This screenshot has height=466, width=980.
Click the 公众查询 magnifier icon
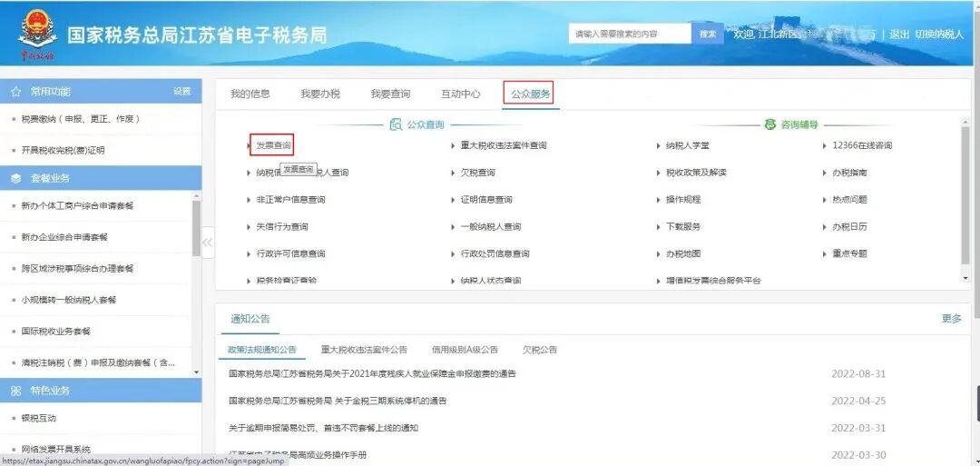(x=396, y=125)
